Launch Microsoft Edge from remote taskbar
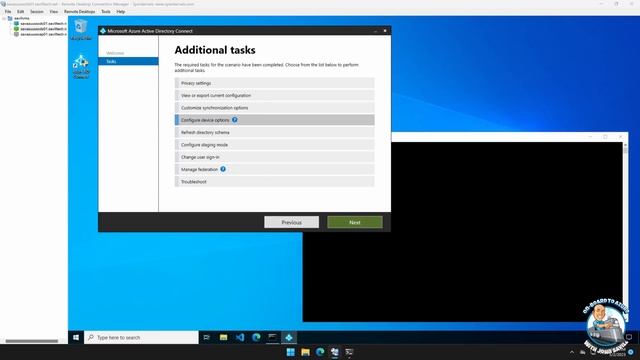The height and width of the screenshot is (360, 640). (x=256, y=337)
